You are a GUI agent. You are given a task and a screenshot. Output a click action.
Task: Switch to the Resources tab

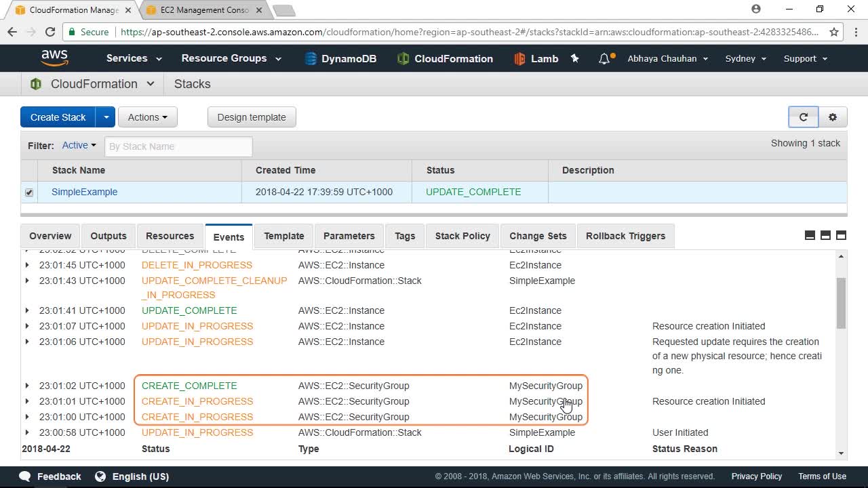[x=170, y=236]
